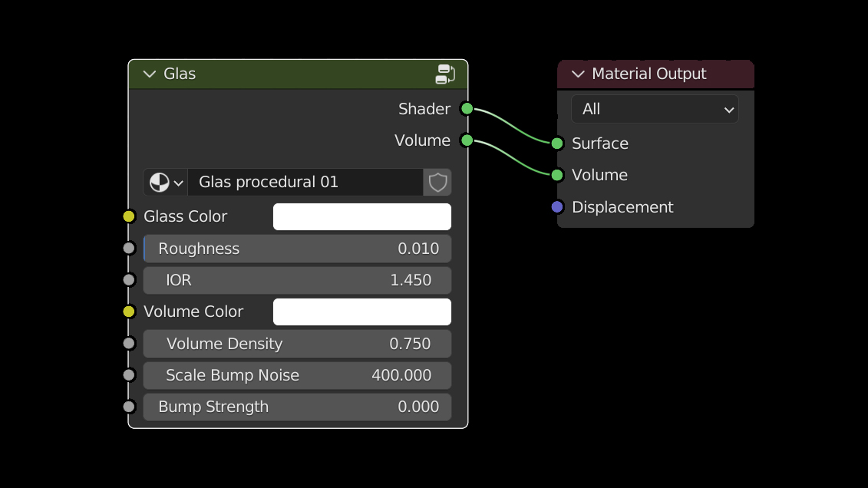This screenshot has height=488, width=868.
Task: Click the Glass Color input socket
Action: [129, 217]
